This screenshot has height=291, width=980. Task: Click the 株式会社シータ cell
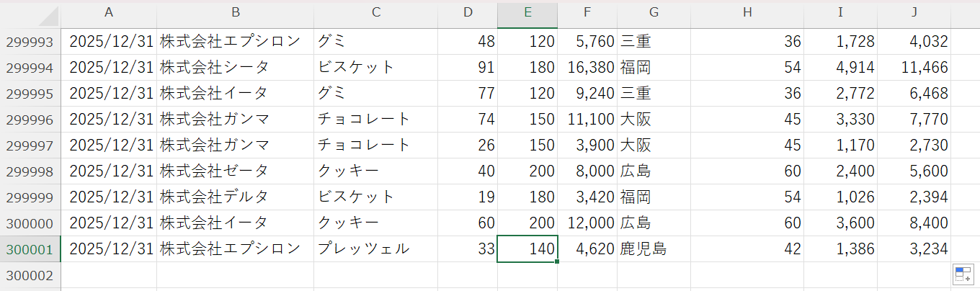click(234, 68)
